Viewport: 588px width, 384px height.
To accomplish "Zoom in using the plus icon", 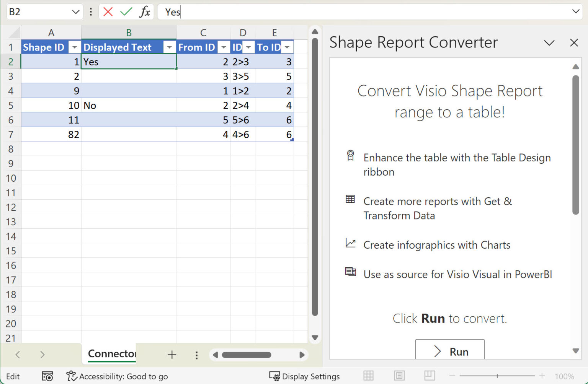I will click(542, 376).
